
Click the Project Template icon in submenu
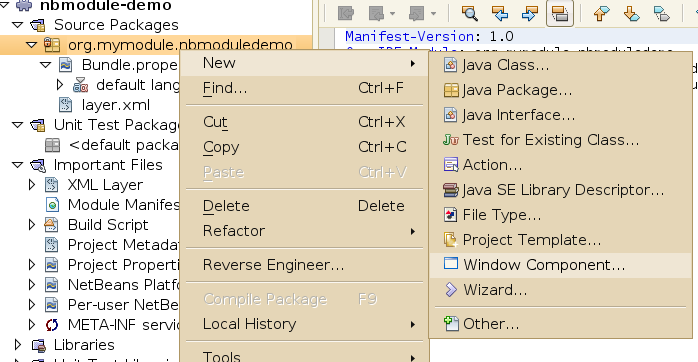click(450, 240)
